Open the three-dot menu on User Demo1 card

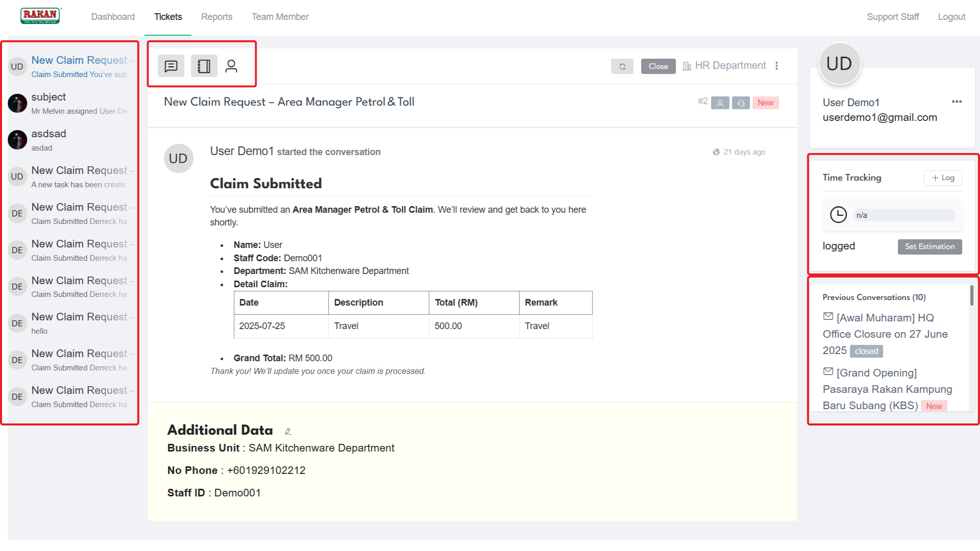pos(957,102)
